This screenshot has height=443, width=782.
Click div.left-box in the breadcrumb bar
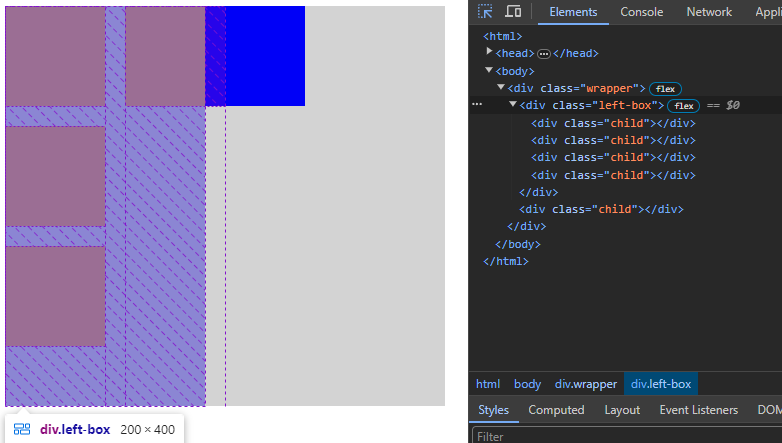pos(661,384)
